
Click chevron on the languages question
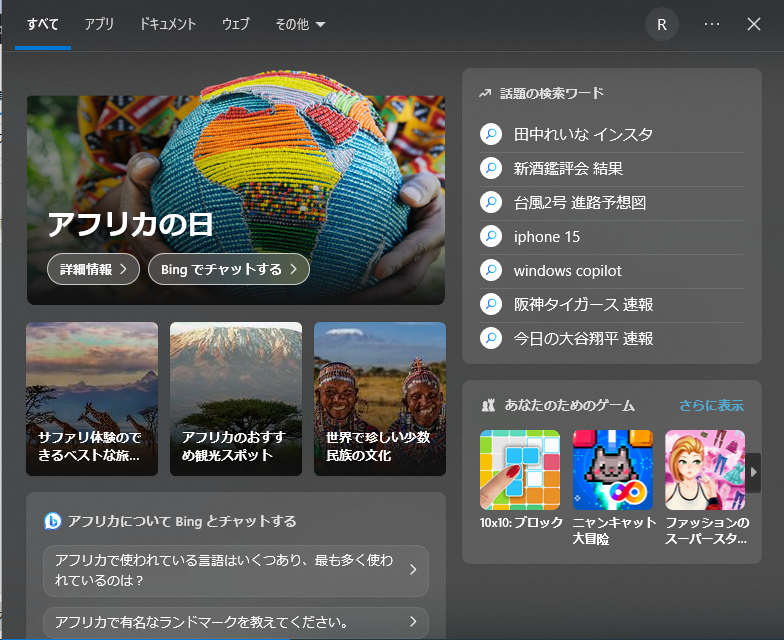point(413,570)
